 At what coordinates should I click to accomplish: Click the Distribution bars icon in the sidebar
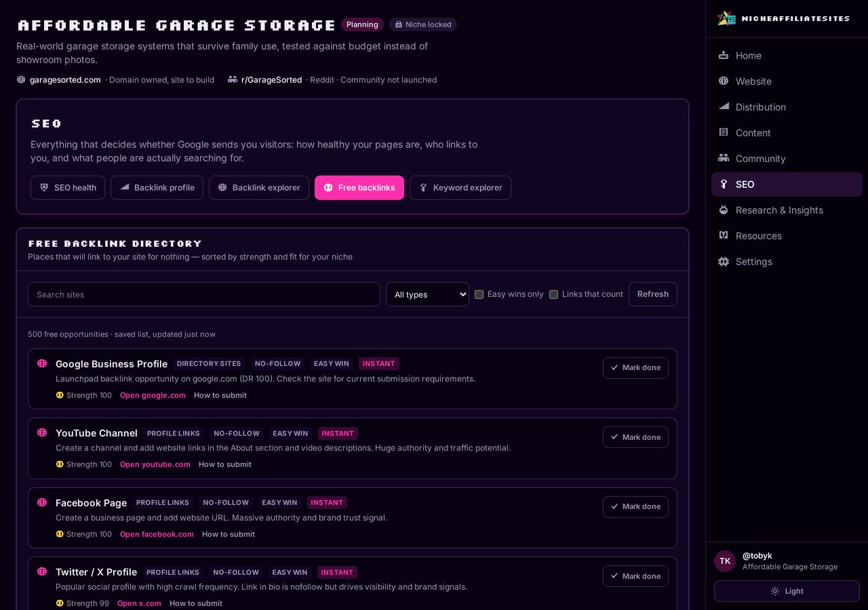coord(724,107)
